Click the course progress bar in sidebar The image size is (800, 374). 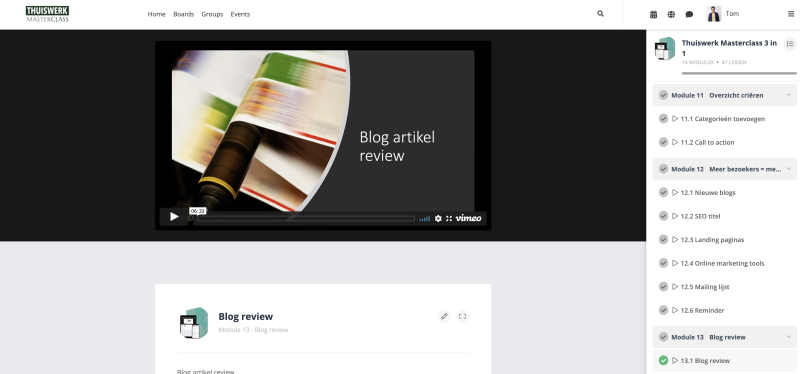(739, 73)
